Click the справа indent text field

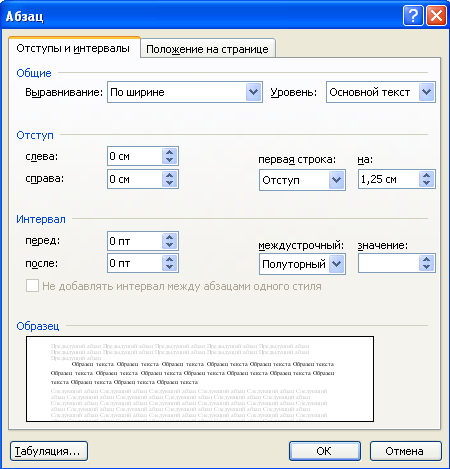135,179
